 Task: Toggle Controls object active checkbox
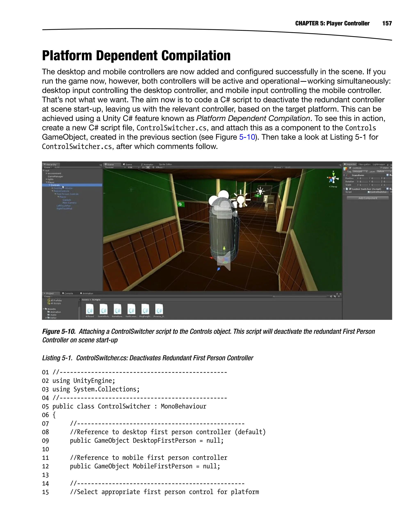pos(350,168)
